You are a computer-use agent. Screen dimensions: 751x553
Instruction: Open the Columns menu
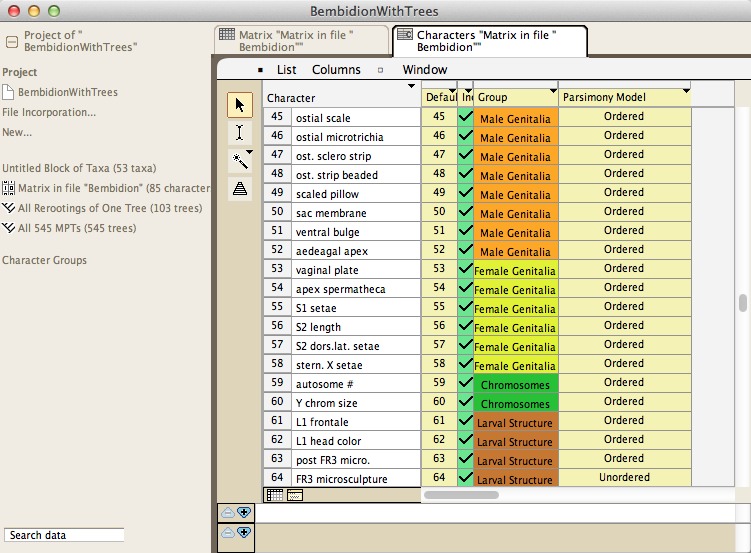(336, 70)
